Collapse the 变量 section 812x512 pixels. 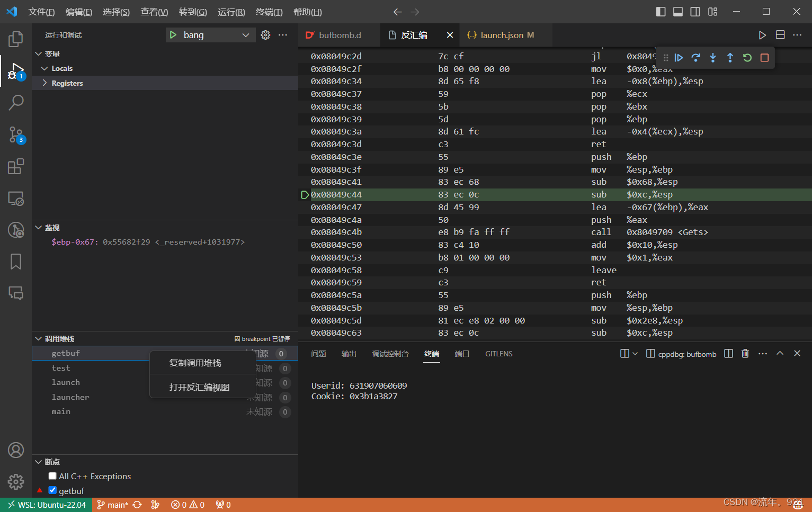point(38,54)
